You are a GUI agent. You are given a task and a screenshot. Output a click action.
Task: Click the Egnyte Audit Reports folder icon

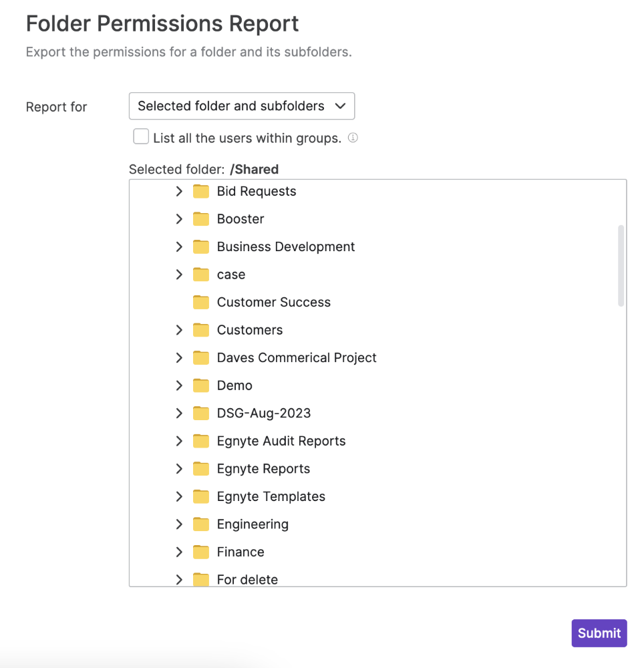coord(201,441)
